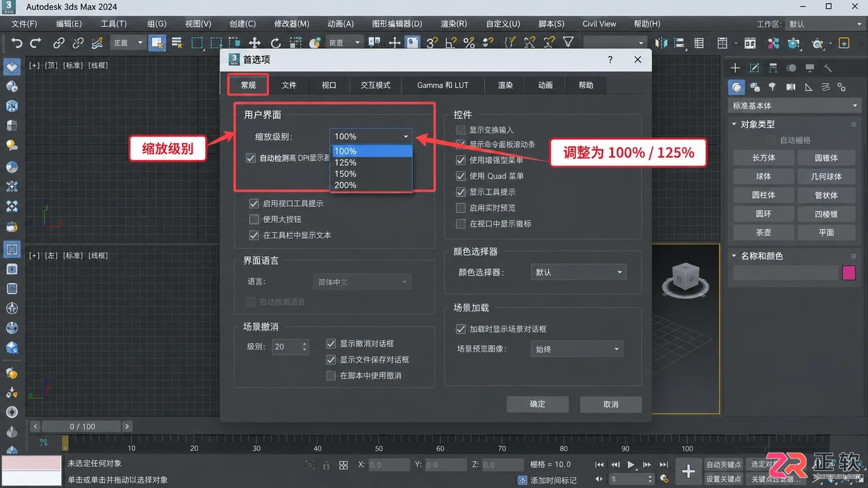Click the 长方体 box primitive button

click(x=764, y=158)
